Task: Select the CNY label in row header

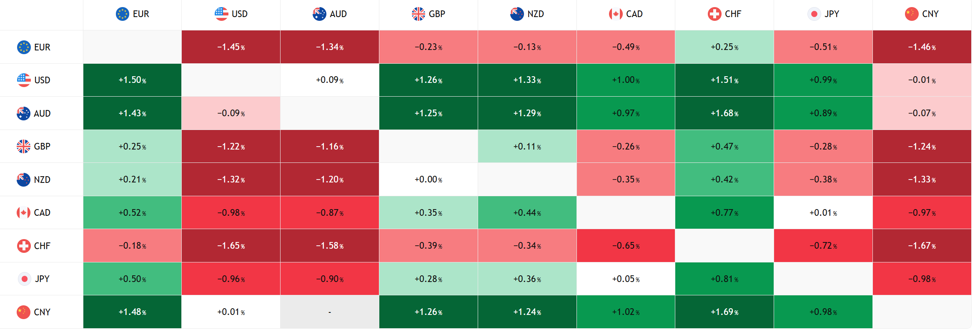Action: 42,312
